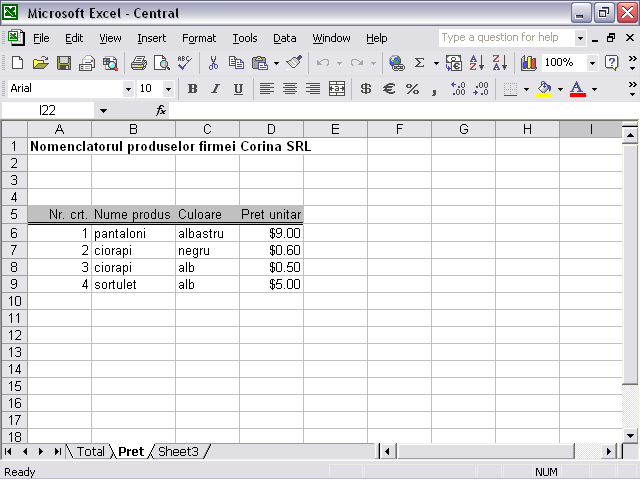Open the File menu

[41, 38]
